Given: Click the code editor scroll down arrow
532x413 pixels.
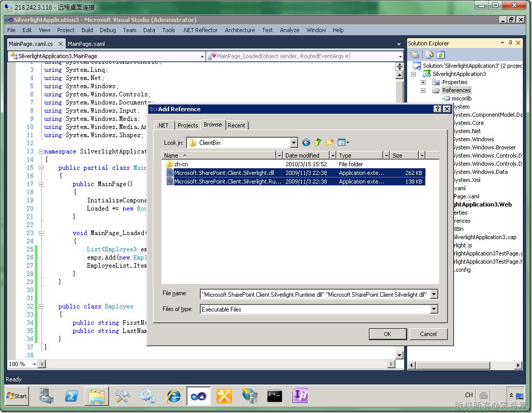Looking at the screenshot, I should pos(400,355).
